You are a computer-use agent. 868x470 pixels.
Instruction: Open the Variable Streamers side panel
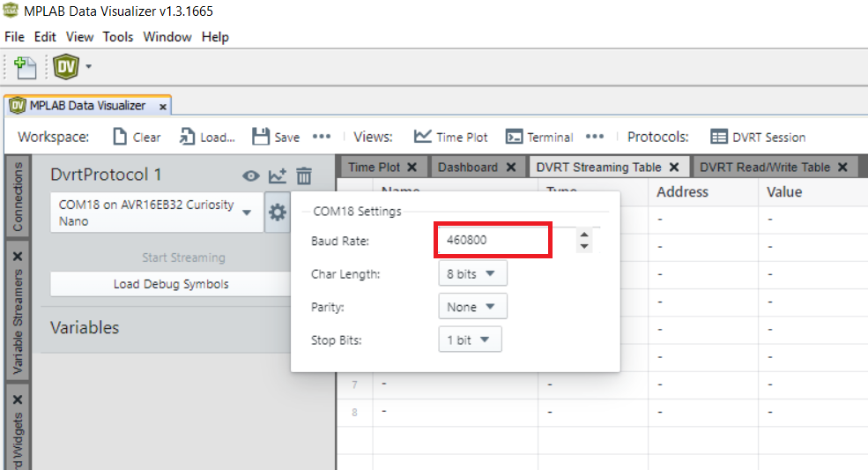pos(18,322)
